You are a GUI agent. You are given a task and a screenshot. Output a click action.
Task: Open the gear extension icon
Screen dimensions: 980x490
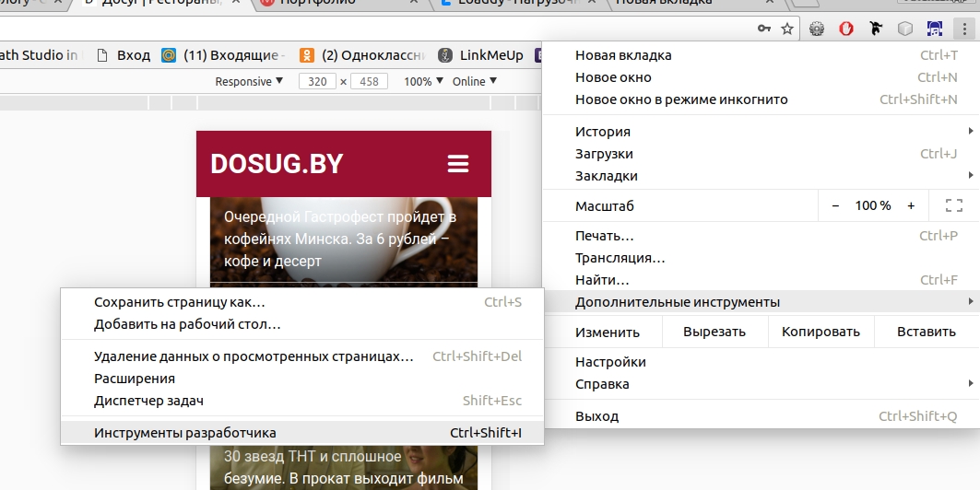817,29
